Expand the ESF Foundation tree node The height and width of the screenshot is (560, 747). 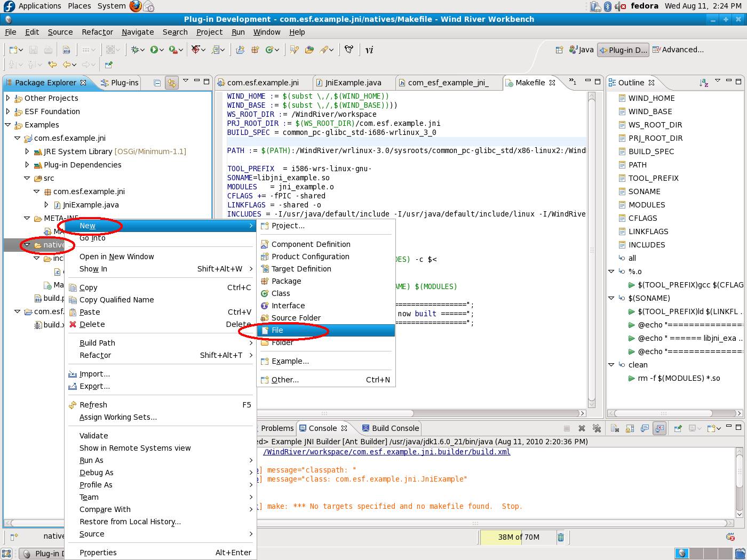(x=8, y=111)
